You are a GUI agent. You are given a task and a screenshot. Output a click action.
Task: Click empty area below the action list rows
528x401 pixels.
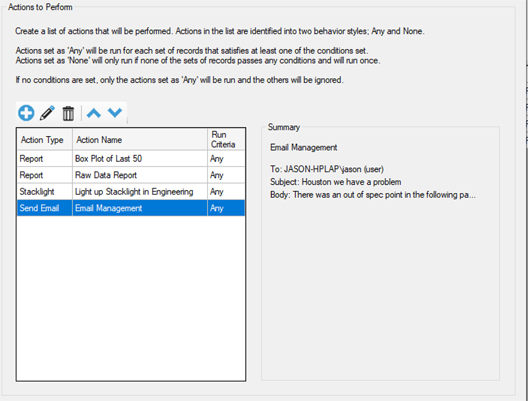coord(131,298)
